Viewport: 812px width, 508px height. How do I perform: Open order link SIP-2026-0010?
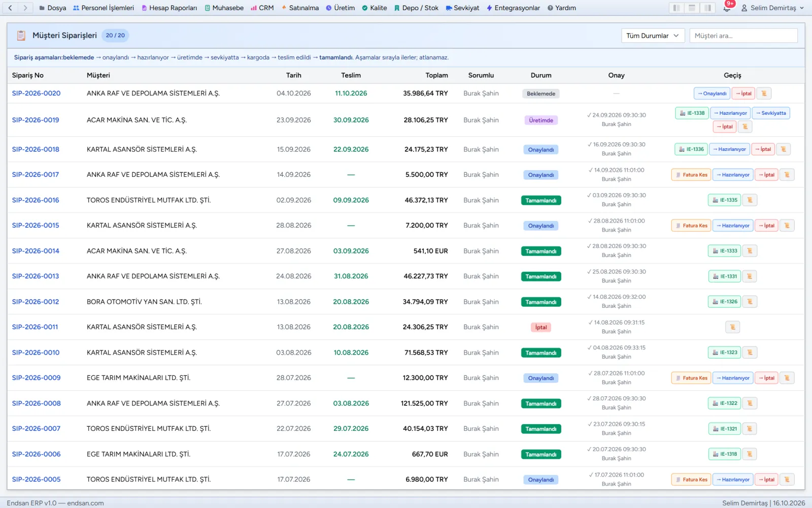[x=36, y=353]
